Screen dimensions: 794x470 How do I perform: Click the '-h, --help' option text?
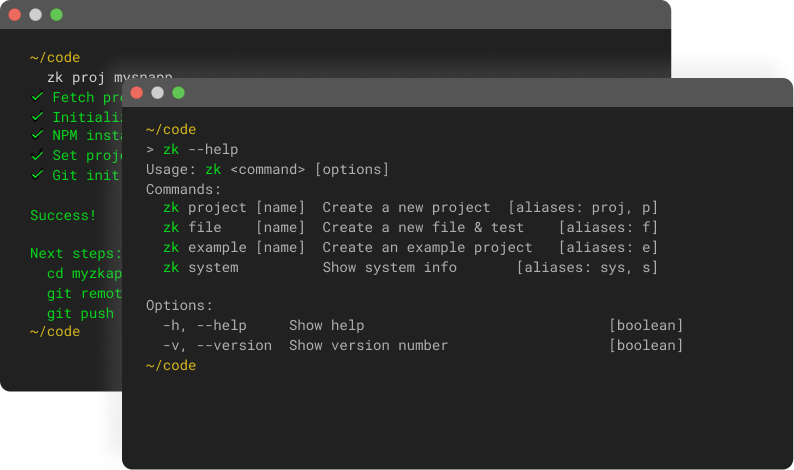click(204, 326)
